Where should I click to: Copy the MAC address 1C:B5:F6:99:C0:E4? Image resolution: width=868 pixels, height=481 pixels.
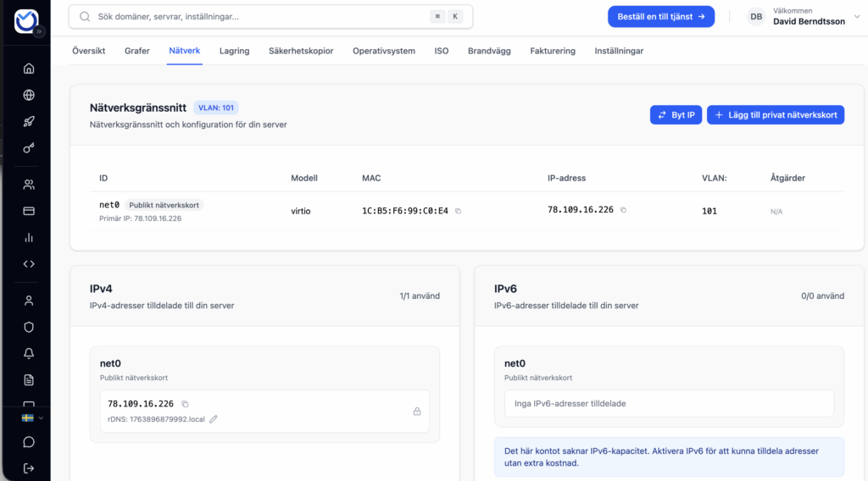coord(459,211)
